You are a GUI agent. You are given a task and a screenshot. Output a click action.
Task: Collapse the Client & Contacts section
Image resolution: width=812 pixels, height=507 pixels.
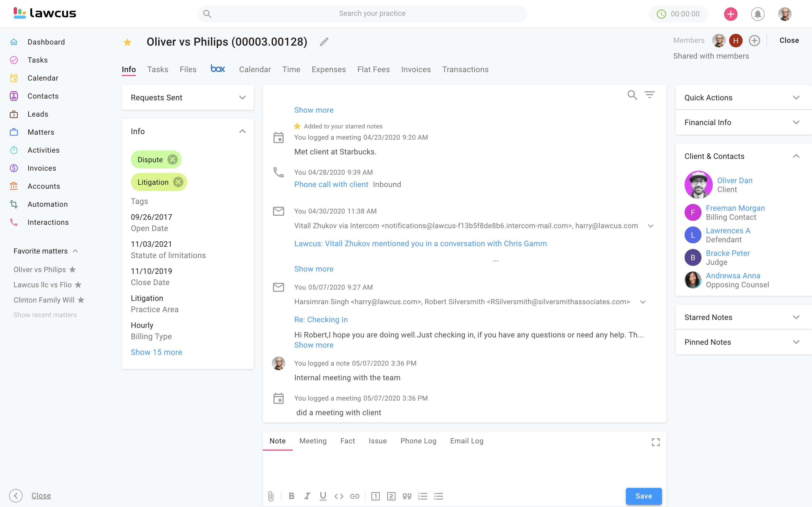(x=796, y=156)
